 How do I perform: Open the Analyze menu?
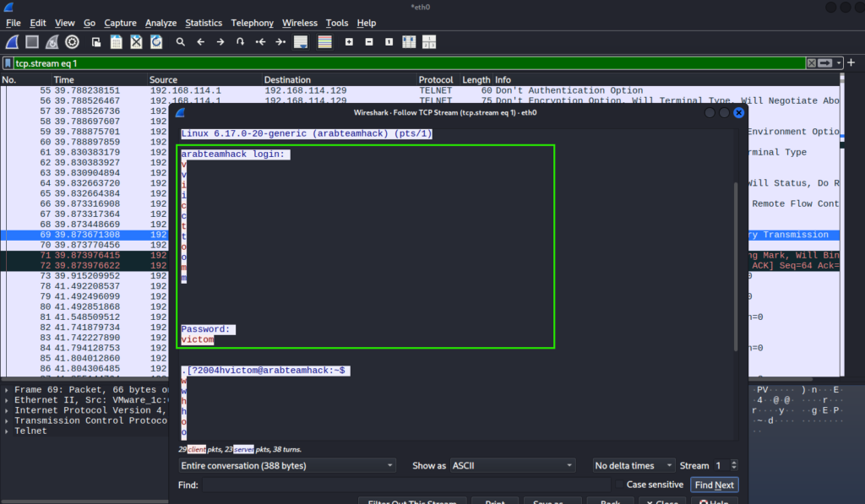160,23
